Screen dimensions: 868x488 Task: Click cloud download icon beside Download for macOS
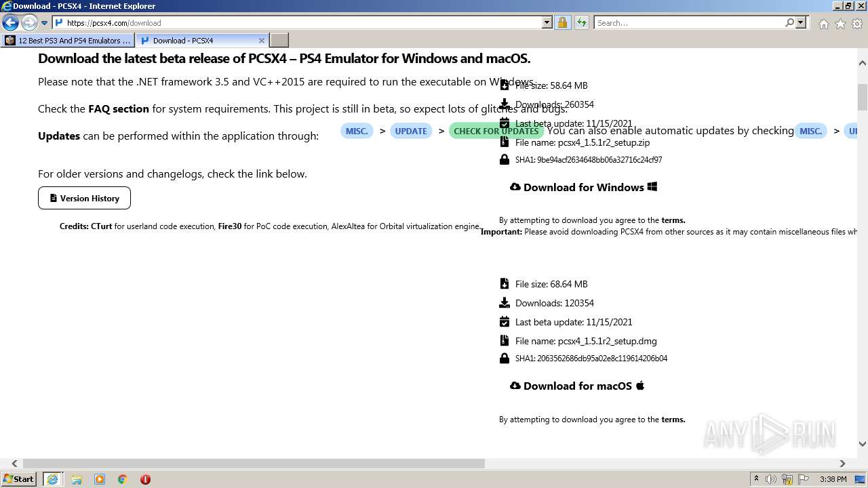tap(515, 385)
